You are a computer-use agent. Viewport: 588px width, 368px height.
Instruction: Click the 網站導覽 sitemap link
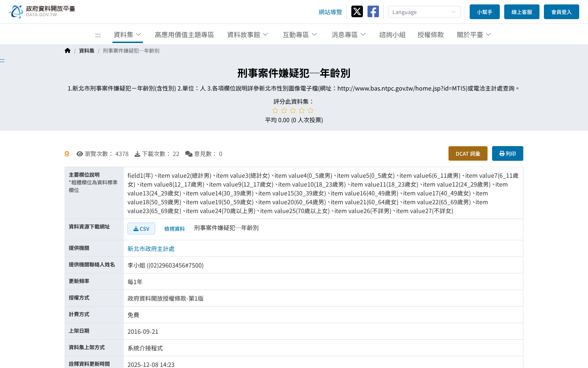[330, 12]
